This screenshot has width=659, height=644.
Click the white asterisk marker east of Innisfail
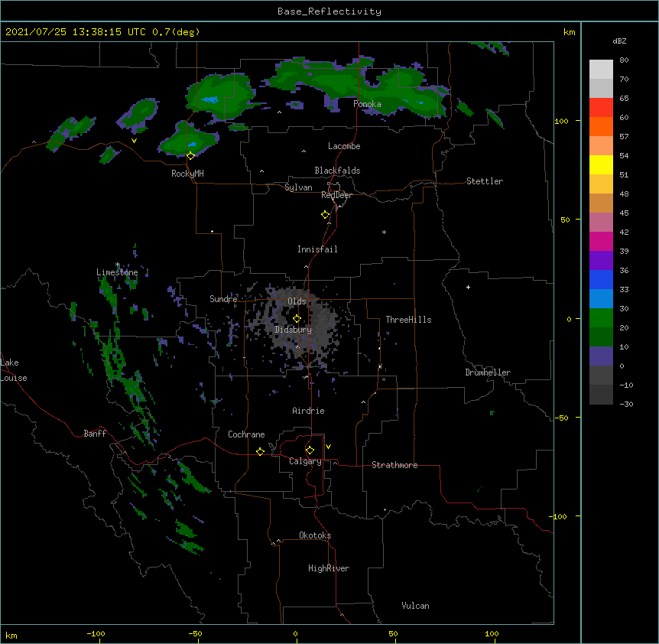pyautogui.click(x=384, y=232)
